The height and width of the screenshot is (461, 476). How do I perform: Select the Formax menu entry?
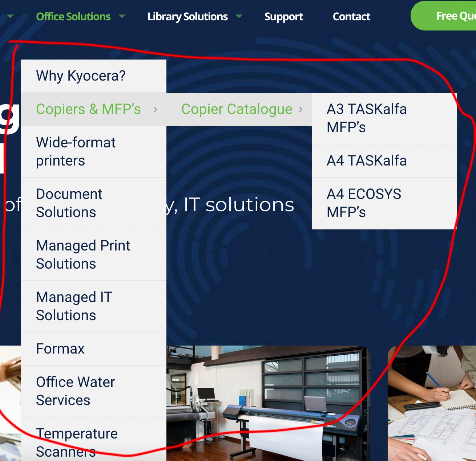(94, 349)
